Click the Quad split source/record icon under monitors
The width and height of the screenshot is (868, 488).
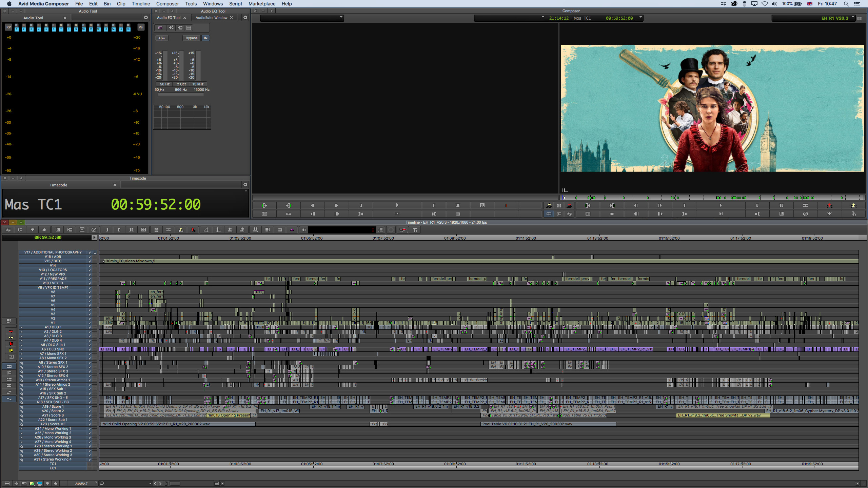tap(549, 214)
